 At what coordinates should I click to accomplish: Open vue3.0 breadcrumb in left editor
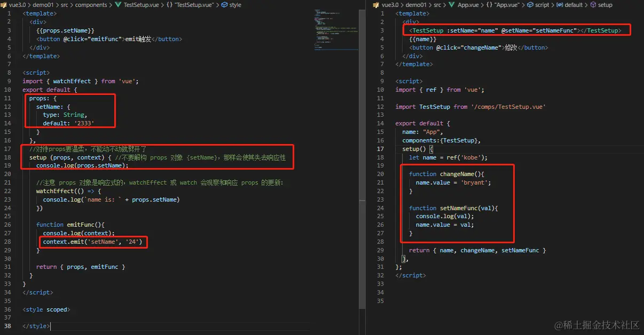pyautogui.click(x=18, y=5)
